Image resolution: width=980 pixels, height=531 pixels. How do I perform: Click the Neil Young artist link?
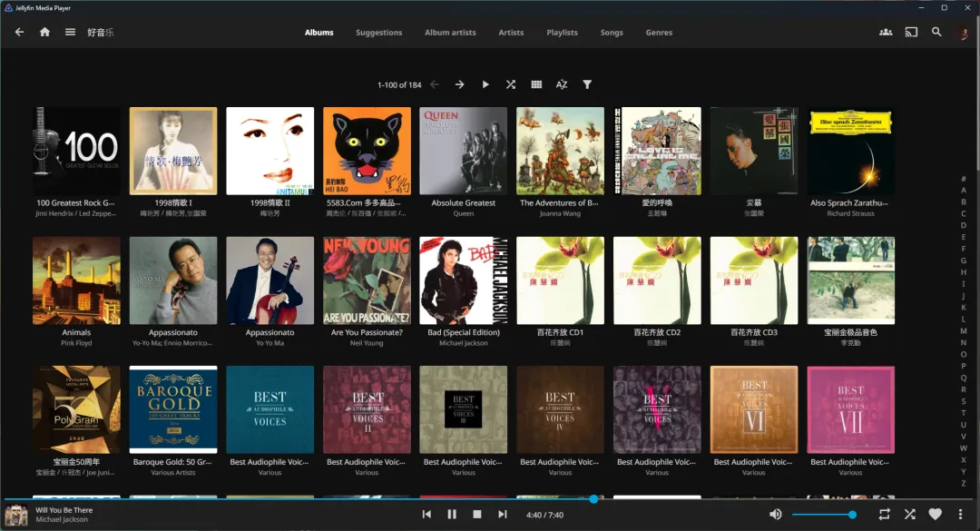(367, 343)
